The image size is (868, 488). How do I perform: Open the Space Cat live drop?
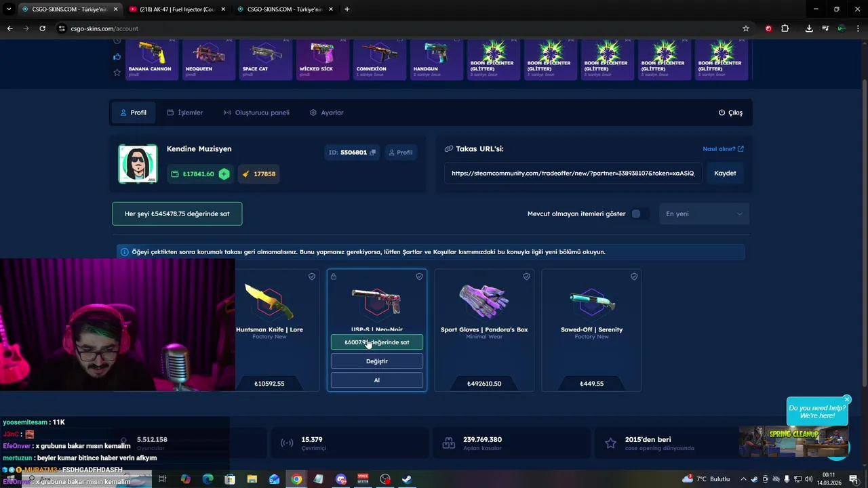tap(266, 59)
